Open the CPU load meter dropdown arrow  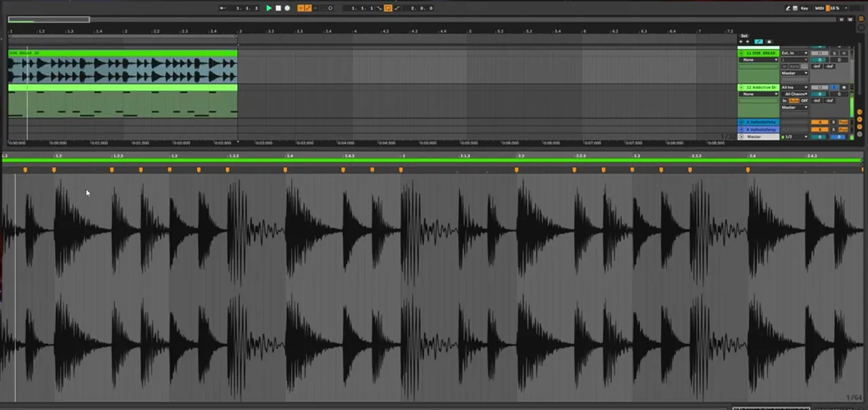click(x=846, y=8)
